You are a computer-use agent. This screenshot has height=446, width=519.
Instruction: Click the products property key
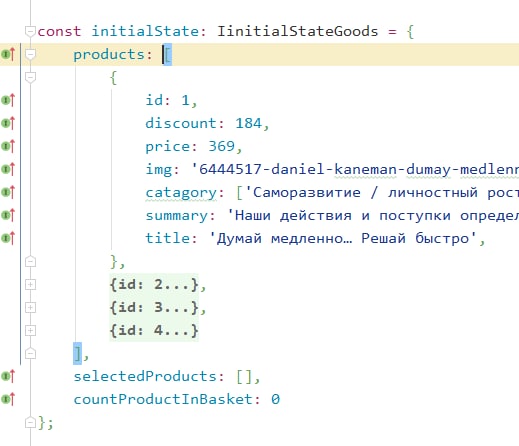click(x=109, y=55)
